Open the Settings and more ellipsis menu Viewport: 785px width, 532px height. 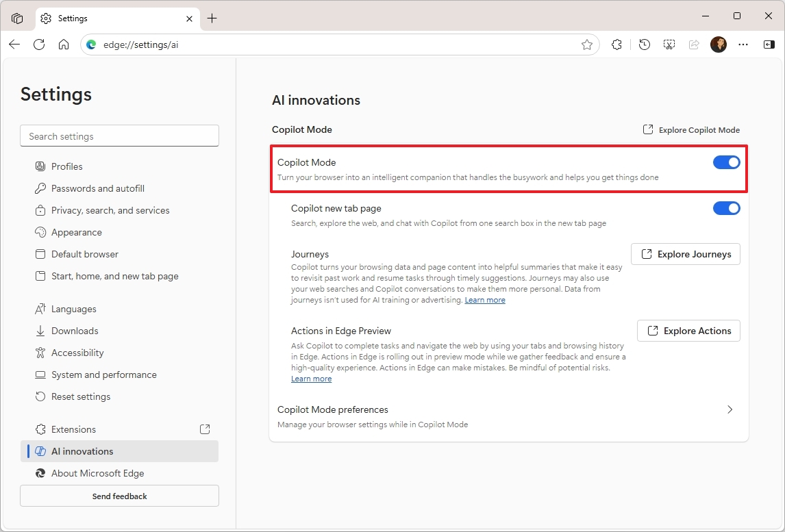743,44
